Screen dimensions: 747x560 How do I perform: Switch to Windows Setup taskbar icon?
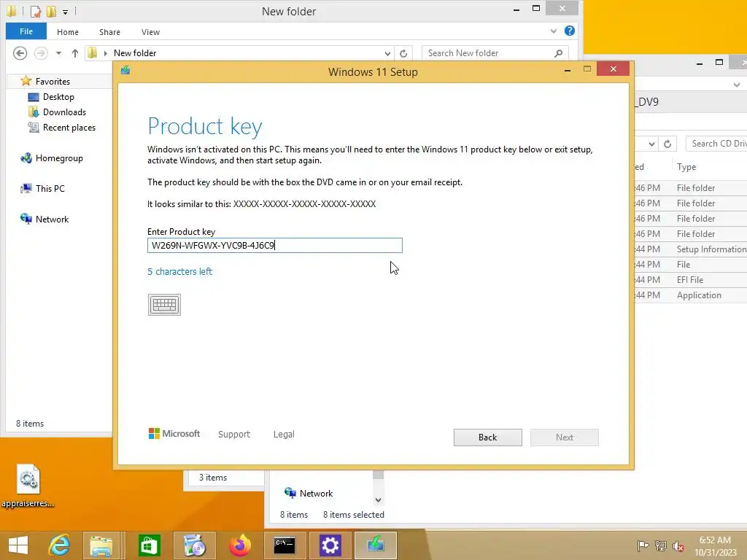[376, 545]
